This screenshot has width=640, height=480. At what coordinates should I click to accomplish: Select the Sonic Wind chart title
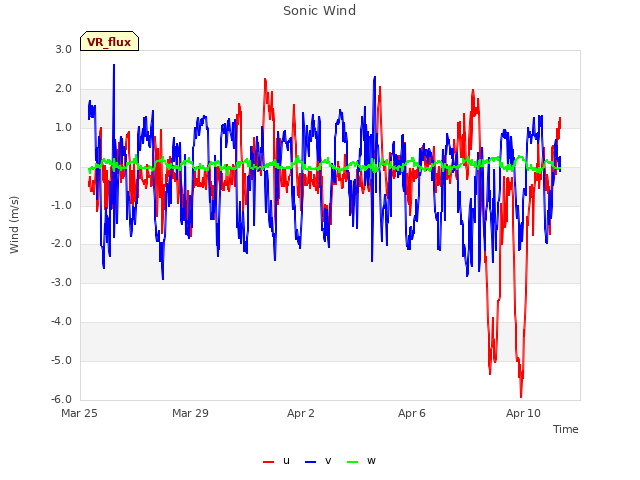(319, 11)
